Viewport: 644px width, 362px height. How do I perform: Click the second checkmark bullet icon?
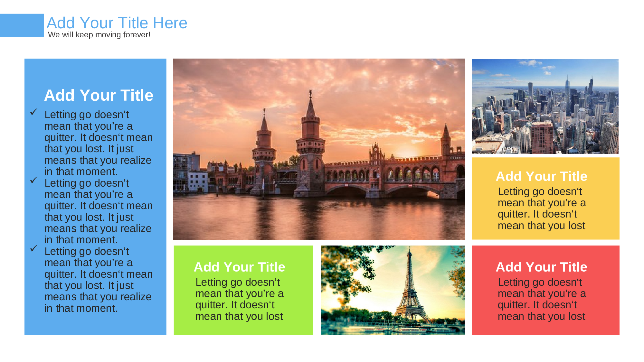(34, 180)
